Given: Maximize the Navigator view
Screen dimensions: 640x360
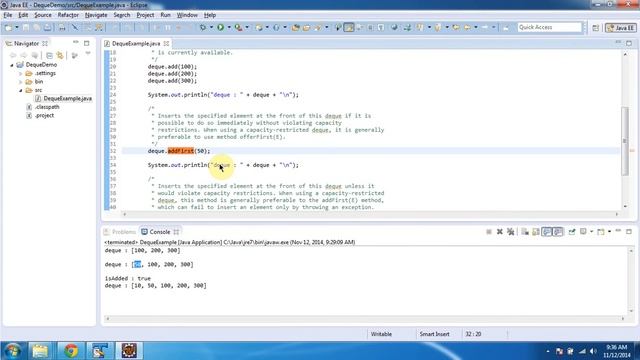Looking at the screenshot, I should point(87,43).
